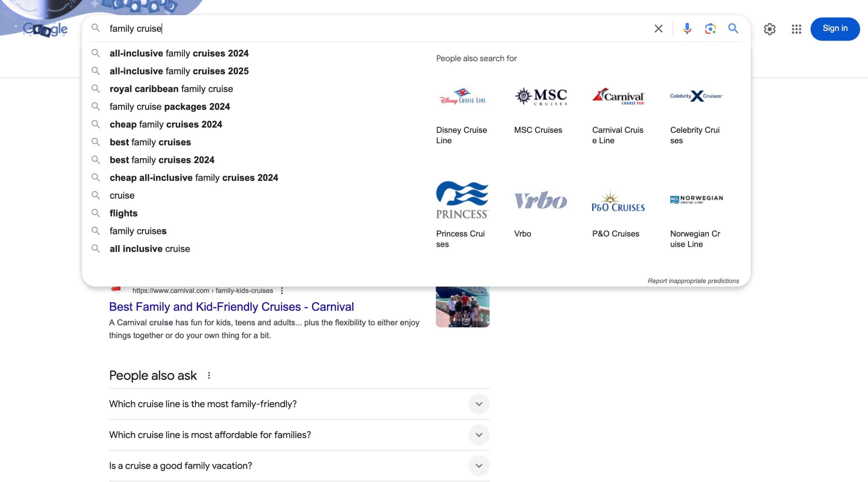Clear the search box text

658,28
